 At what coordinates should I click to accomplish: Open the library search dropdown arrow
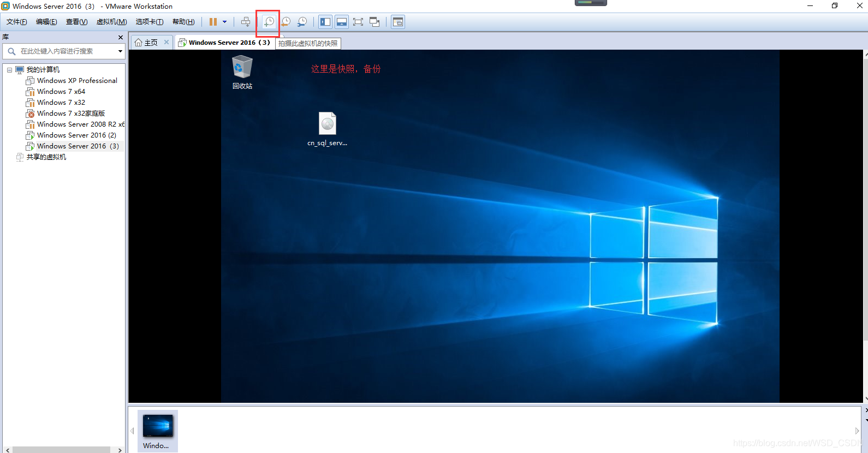pyautogui.click(x=120, y=51)
